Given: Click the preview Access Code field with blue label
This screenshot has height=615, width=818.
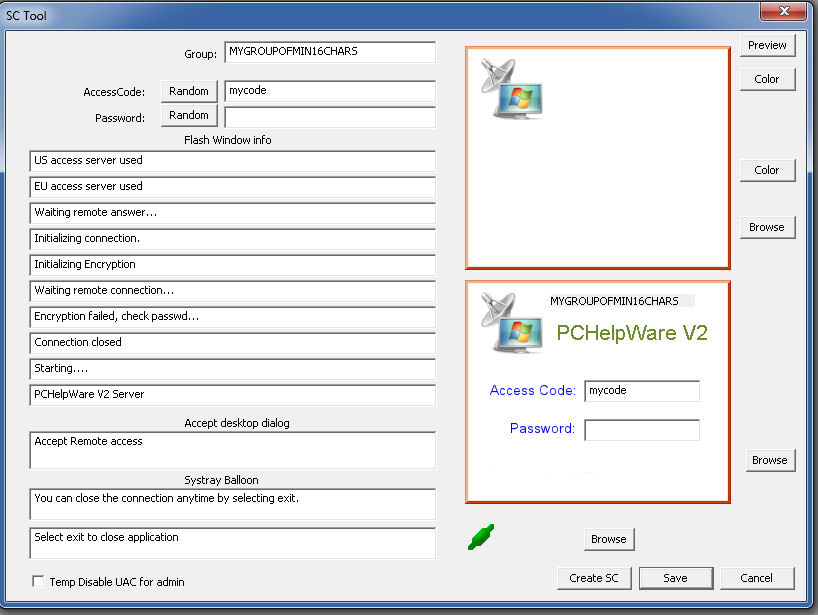Looking at the screenshot, I should (642, 391).
